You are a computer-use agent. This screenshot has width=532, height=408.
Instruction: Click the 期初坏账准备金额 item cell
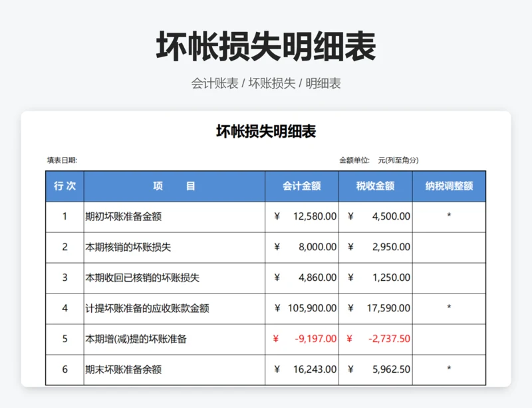[174, 217]
